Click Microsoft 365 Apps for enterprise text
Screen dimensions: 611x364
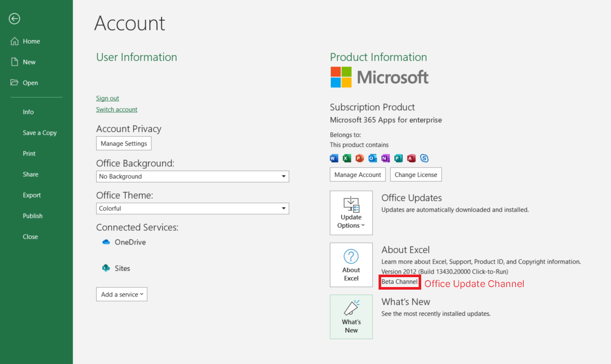(386, 120)
